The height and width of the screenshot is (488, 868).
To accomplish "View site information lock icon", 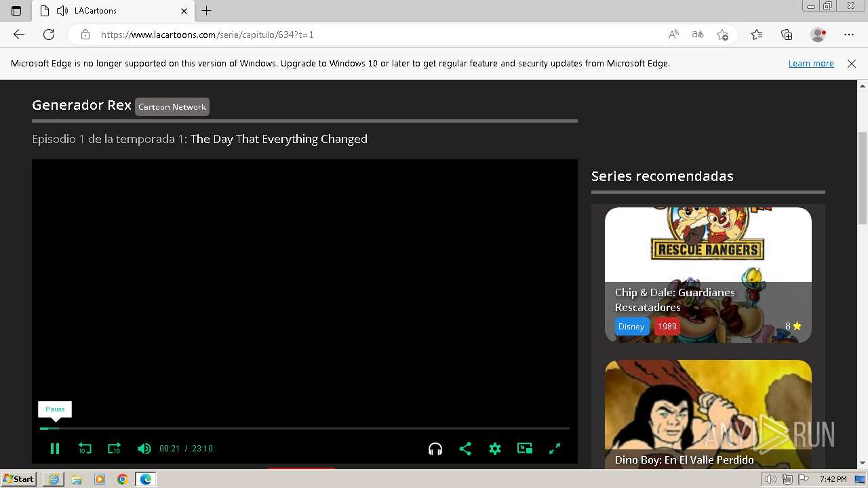I will pos(85,35).
